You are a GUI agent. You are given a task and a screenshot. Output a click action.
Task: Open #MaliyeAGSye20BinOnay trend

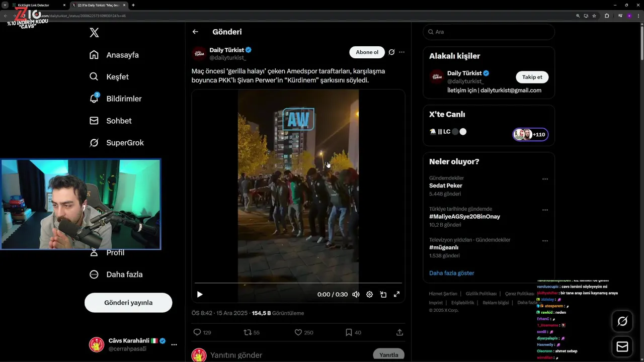coord(464,217)
